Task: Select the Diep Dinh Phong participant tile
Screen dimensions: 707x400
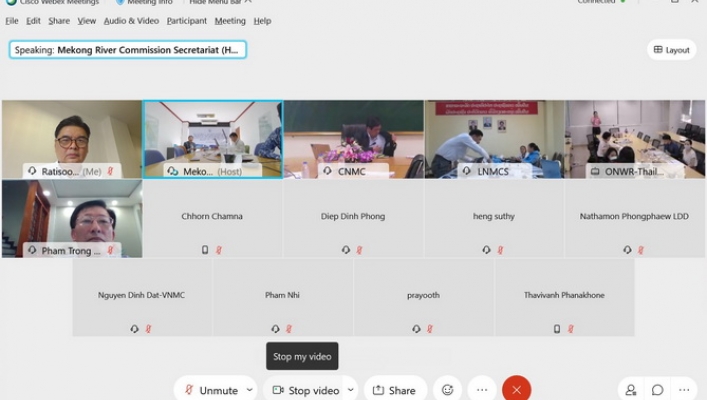Action: pos(353,219)
